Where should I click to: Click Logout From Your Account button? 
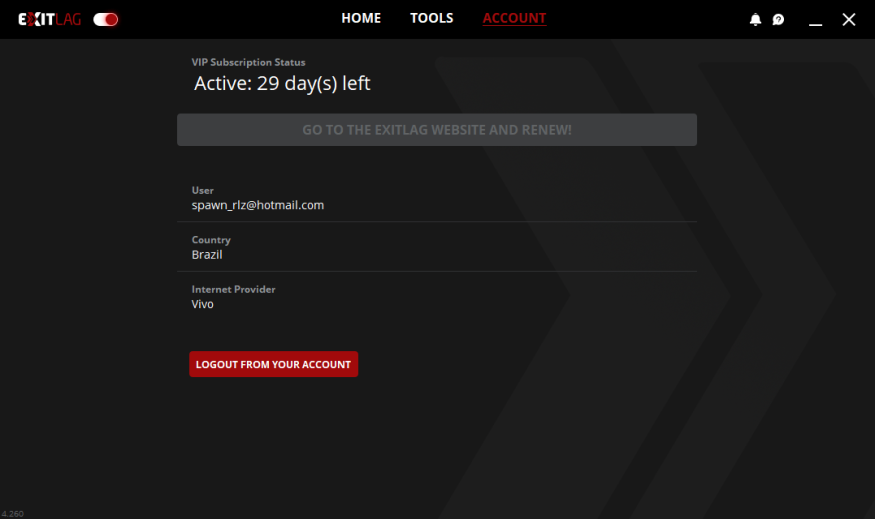[273, 364]
